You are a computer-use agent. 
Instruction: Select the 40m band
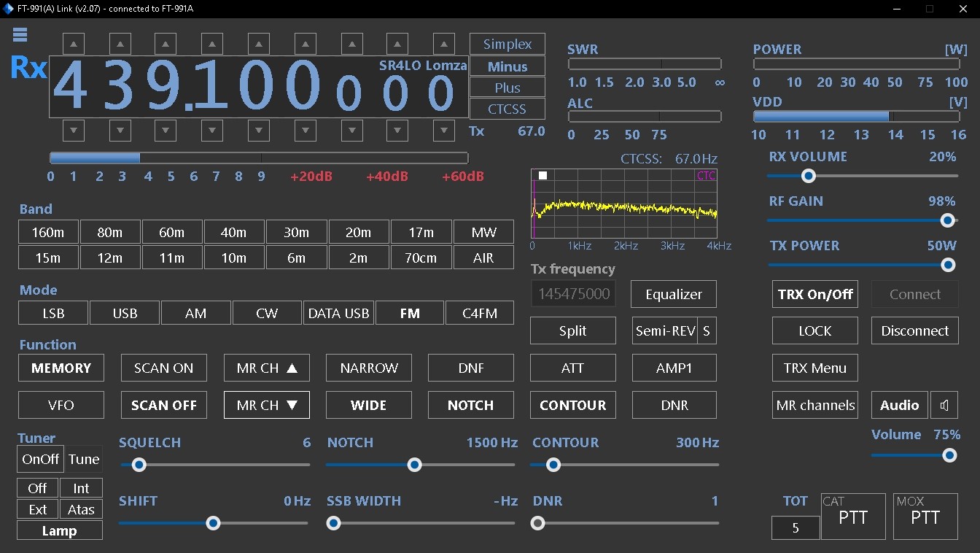click(233, 233)
